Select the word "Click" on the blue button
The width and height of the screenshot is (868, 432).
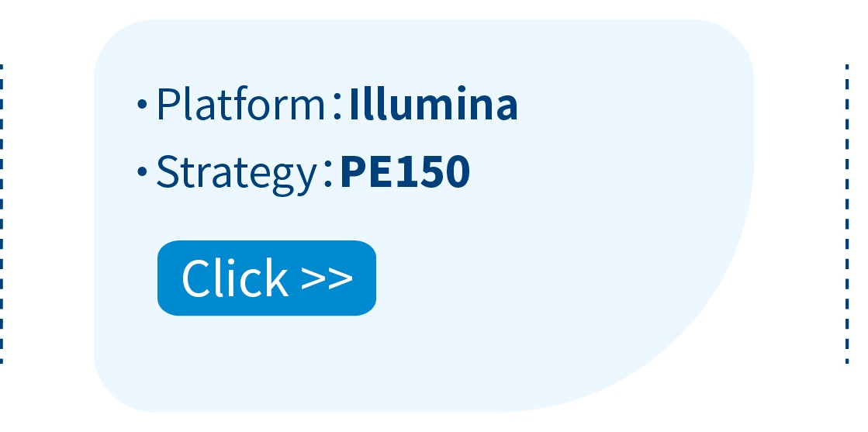pos(235,278)
